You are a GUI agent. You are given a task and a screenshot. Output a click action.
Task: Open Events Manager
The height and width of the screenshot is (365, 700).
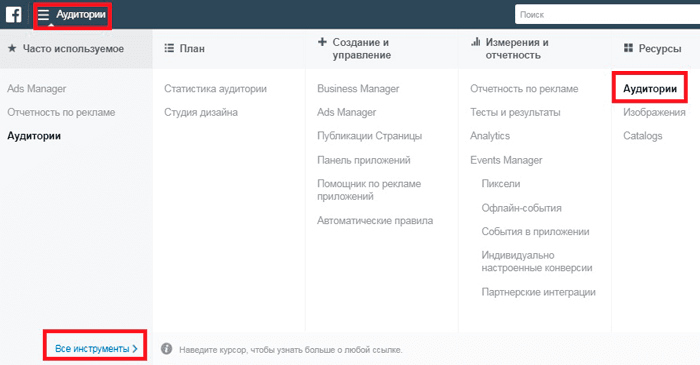click(506, 160)
